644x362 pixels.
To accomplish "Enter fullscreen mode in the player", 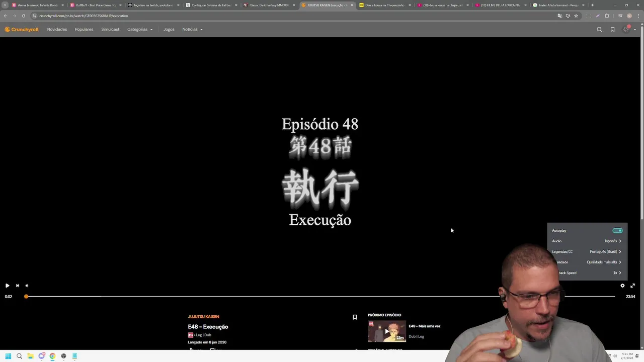I will click(x=632, y=286).
